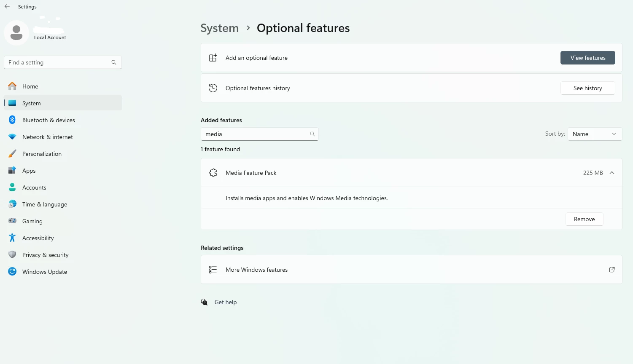
Task: Click the Personalization paintbrush icon
Action: click(x=12, y=154)
